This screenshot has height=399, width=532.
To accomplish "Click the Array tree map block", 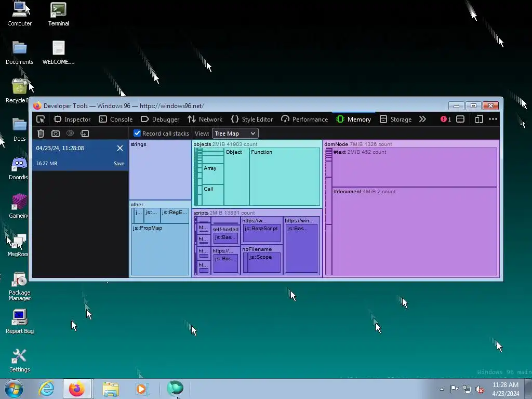I will click(x=213, y=174).
